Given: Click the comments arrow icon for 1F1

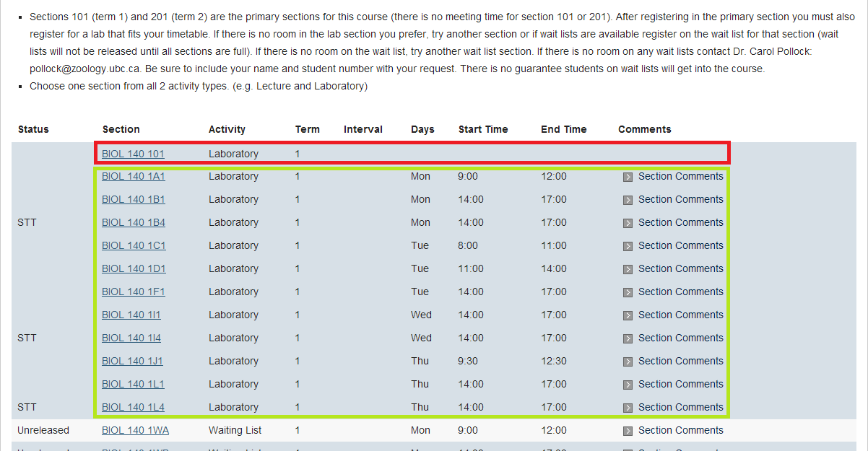Looking at the screenshot, I should 628,292.
